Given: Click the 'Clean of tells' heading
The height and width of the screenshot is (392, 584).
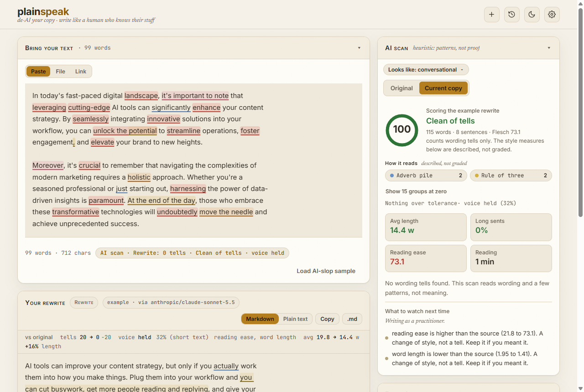Looking at the screenshot, I should [450, 121].
